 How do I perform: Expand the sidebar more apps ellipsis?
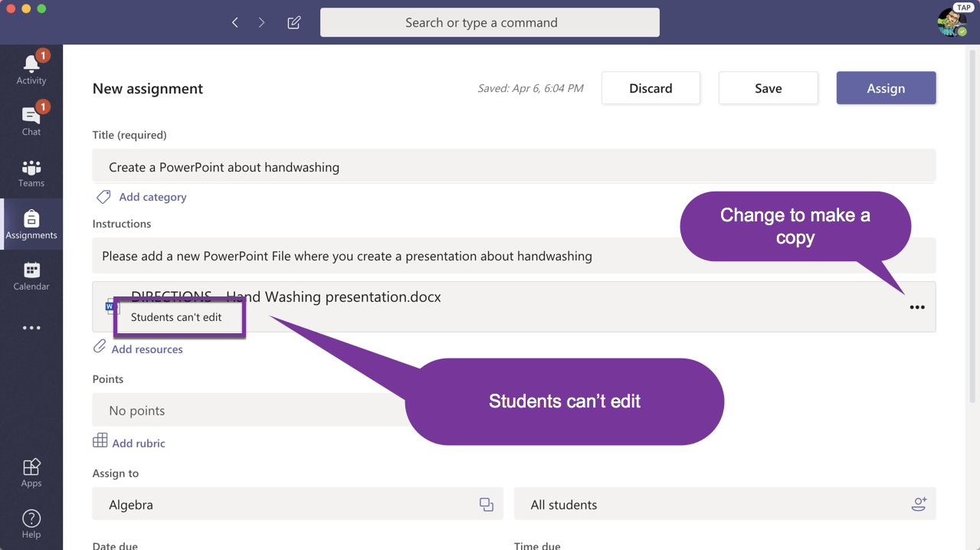point(31,328)
